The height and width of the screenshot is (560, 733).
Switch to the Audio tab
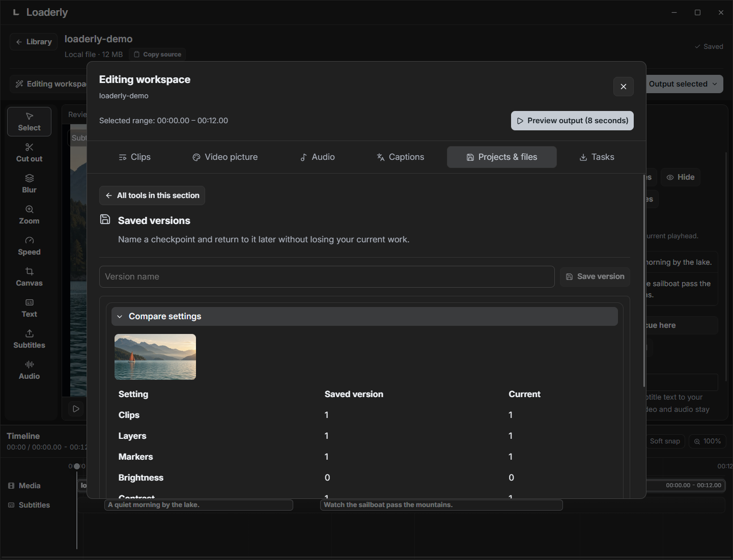point(317,157)
